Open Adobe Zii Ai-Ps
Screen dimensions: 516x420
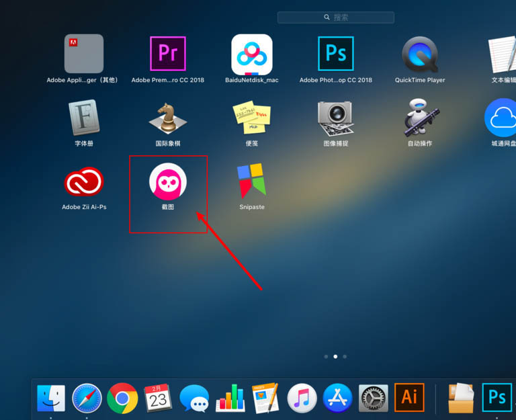coord(84,181)
